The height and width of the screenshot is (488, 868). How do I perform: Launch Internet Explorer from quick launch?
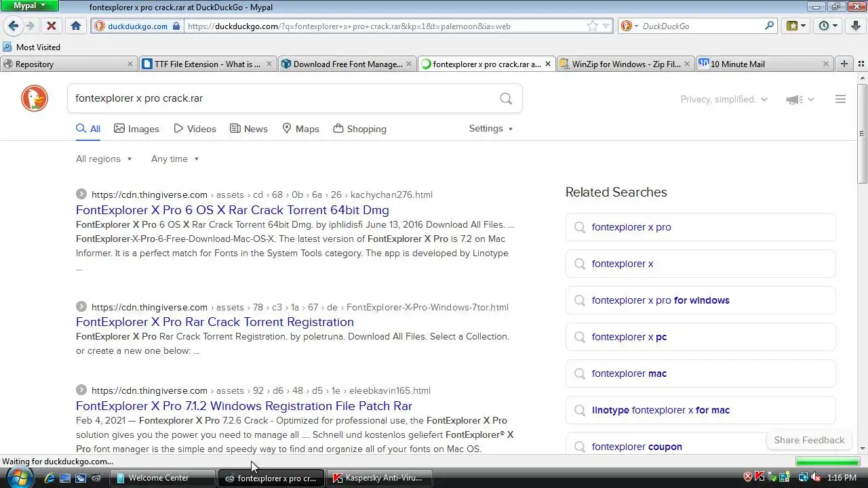click(x=50, y=478)
